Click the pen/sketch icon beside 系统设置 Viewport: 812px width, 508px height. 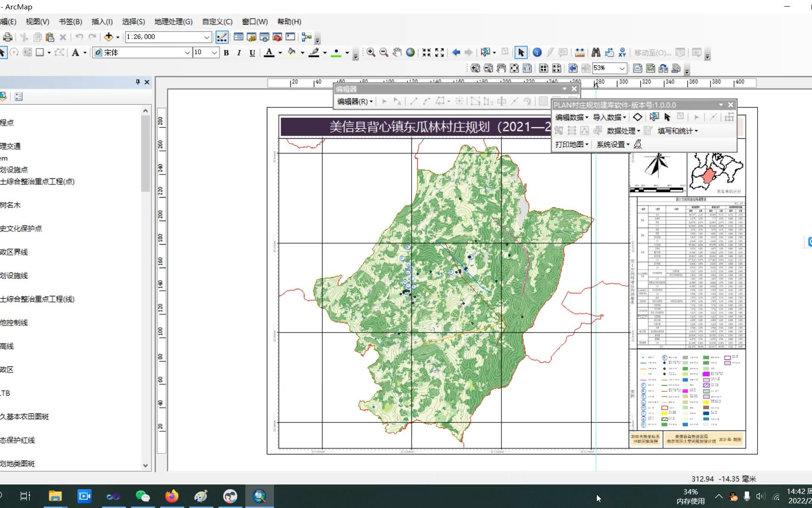coord(638,144)
